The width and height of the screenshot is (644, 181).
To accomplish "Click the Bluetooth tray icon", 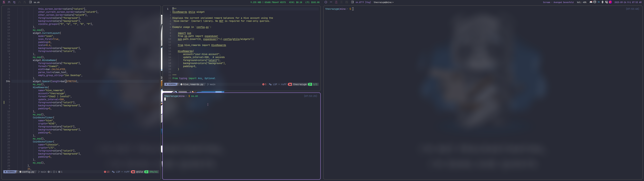I will [603, 2].
